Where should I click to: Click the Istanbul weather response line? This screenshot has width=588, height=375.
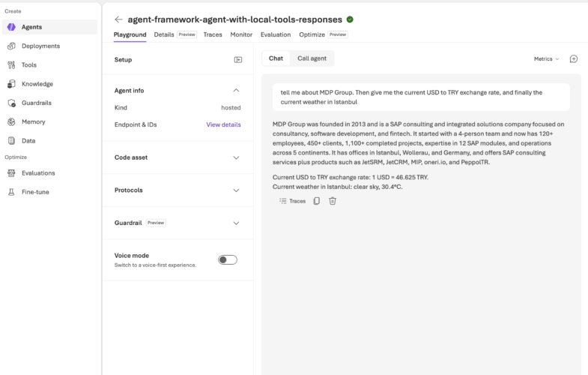coord(338,187)
